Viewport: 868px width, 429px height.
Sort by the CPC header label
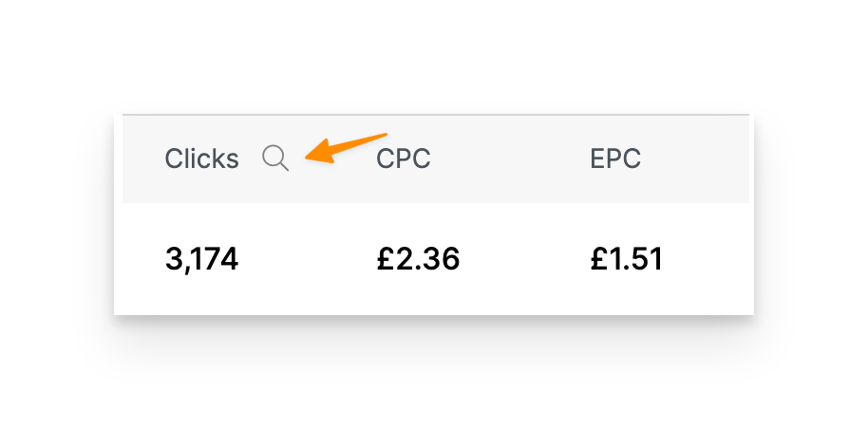coord(404,159)
